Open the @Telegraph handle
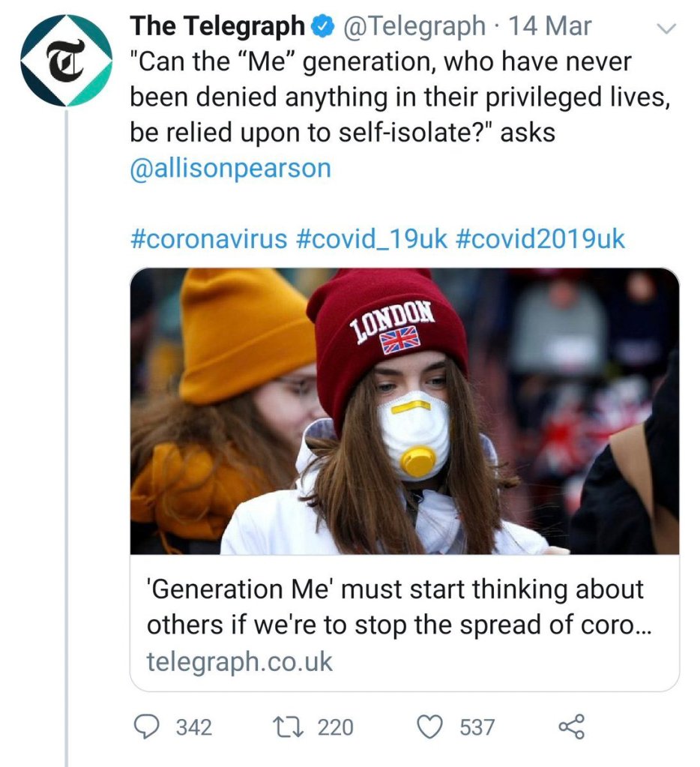This screenshot has width=700, height=767. 414,27
